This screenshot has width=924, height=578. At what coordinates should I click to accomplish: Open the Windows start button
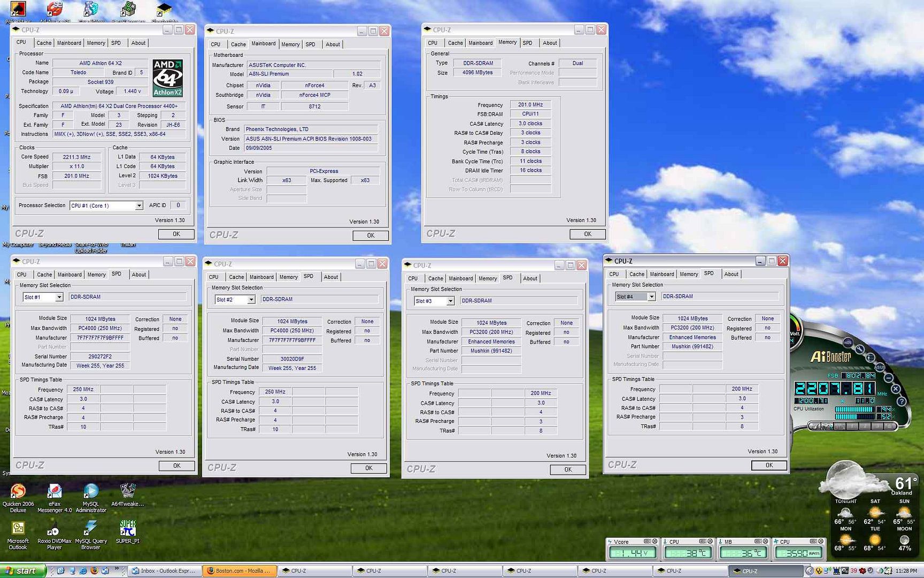pos(23,571)
